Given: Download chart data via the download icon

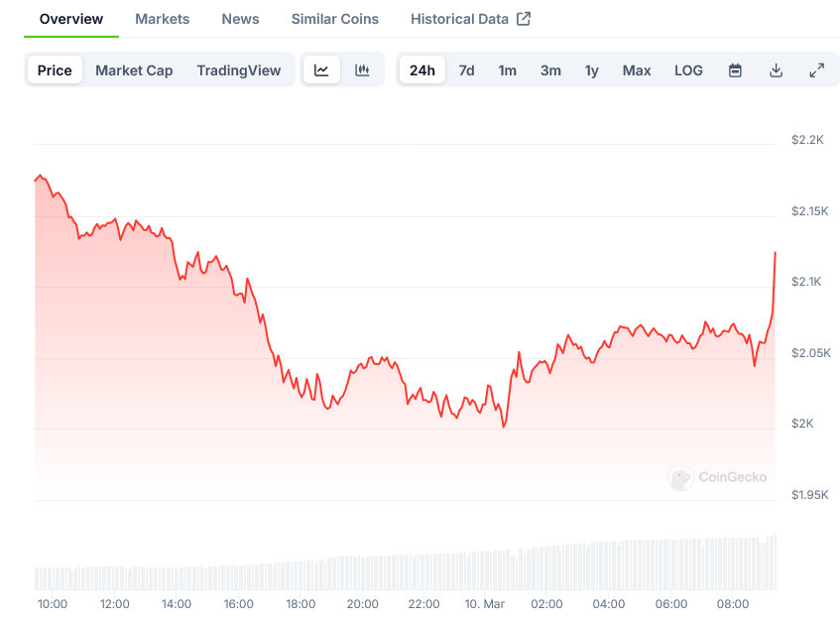Looking at the screenshot, I should coord(776,69).
